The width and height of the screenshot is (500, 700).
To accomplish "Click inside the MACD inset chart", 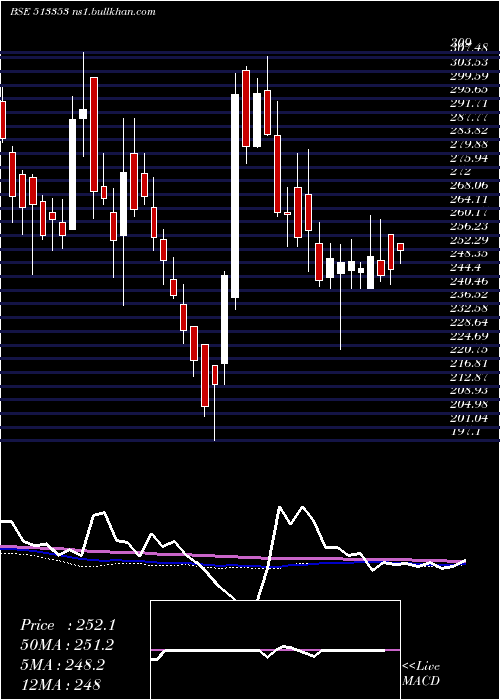I will point(275,650).
